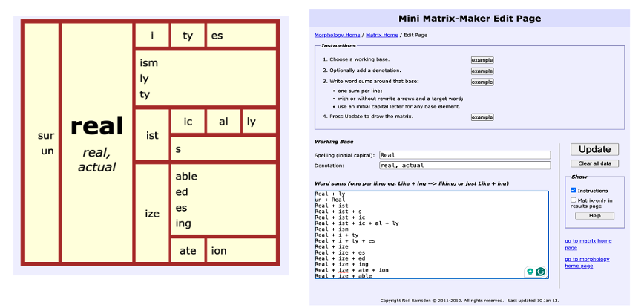Follow 'go to matrix home page' link
This screenshot has height=308, width=644.
[588, 244]
